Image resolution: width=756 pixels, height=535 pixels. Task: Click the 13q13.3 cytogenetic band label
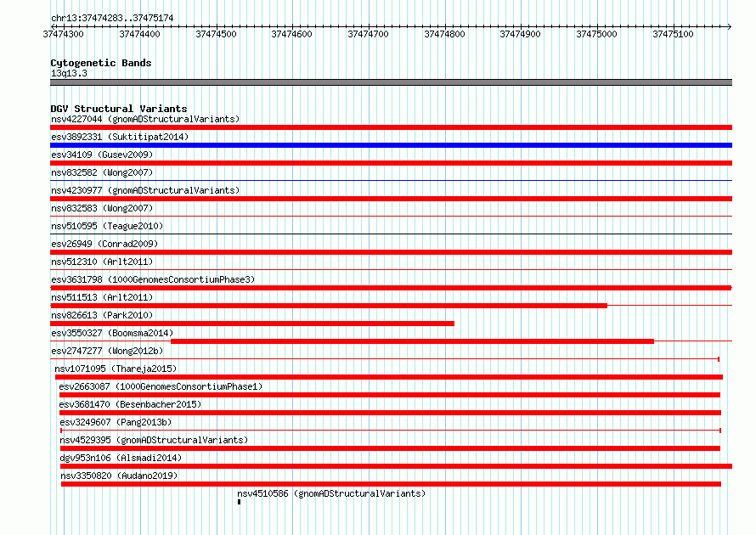pos(69,73)
